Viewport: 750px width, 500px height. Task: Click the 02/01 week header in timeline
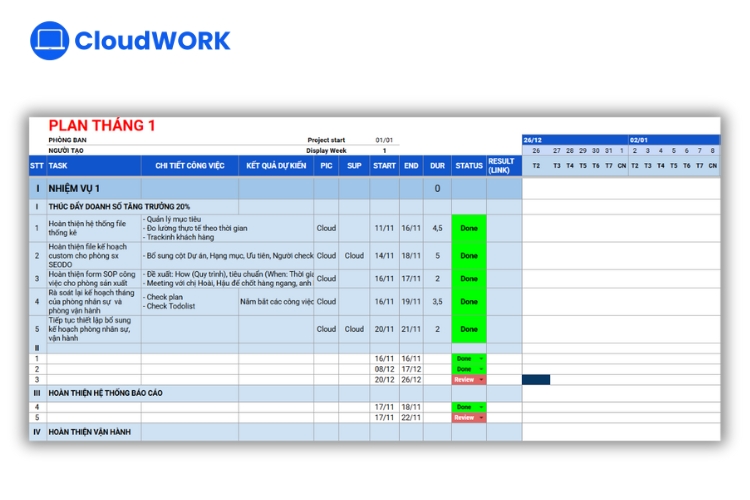click(639, 140)
